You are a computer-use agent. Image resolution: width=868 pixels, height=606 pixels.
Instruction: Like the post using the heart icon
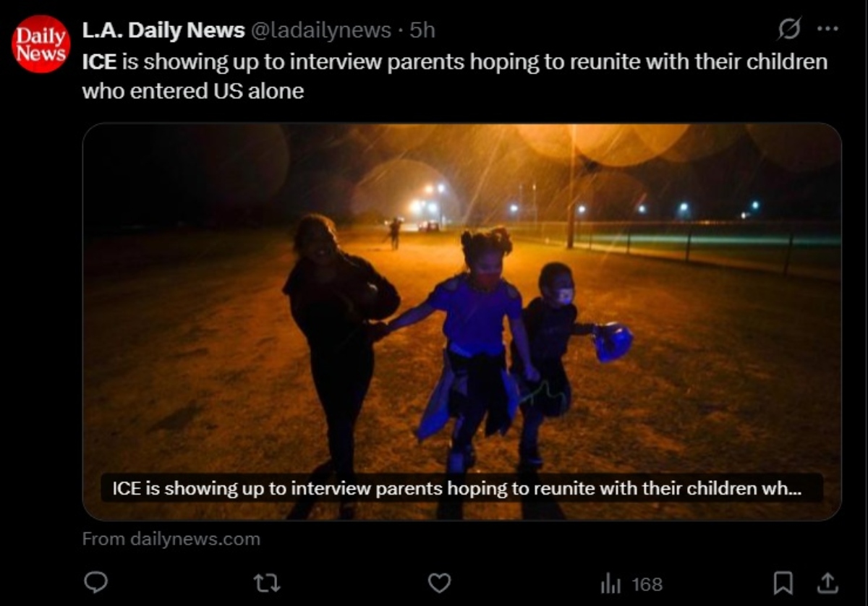(x=439, y=583)
